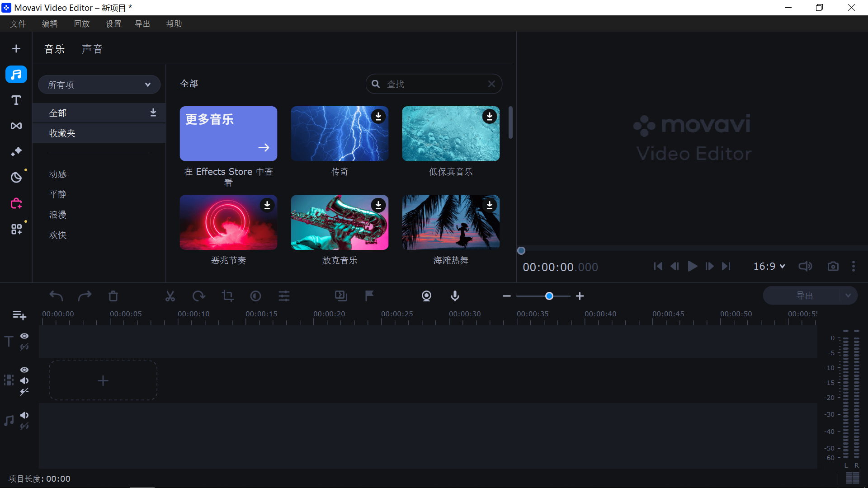Open the Transition wizard icon
Image resolution: width=868 pixels, height=488 pixels.
(x=341, y=296)
